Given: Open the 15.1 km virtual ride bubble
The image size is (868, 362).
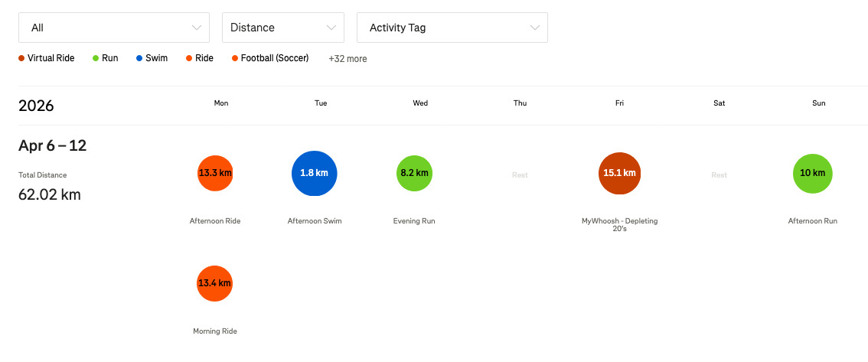Looking at the screenshot, I should click(619, 173).
